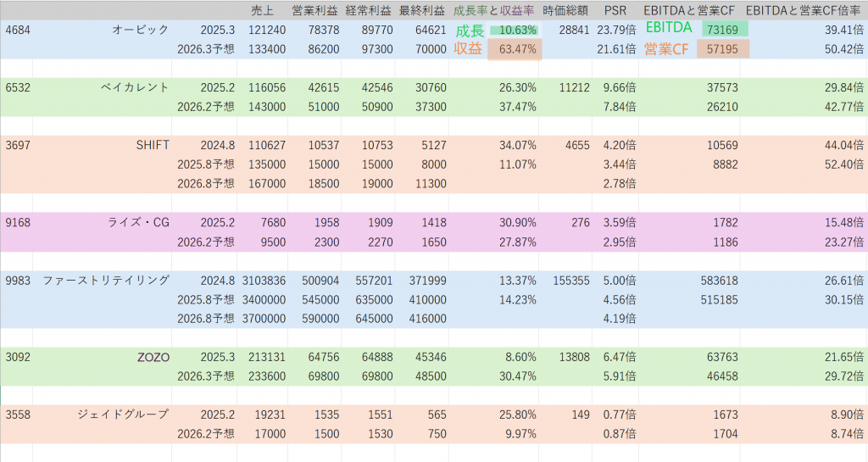Image resolution: width=868 pixels, height=462 pixels.
Task: Click market cap value 13808
Action: (x=574, y=357)
